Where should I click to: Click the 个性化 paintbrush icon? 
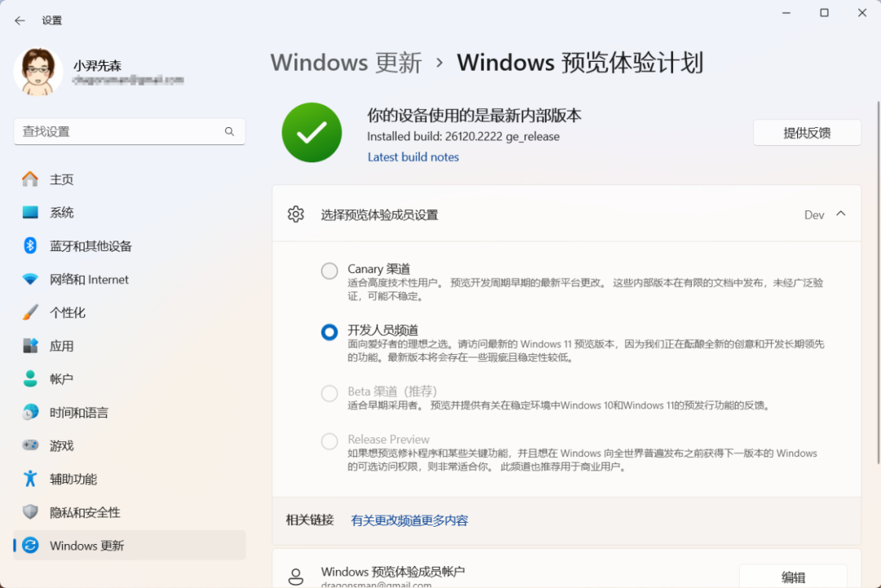[x=30, y=312]
